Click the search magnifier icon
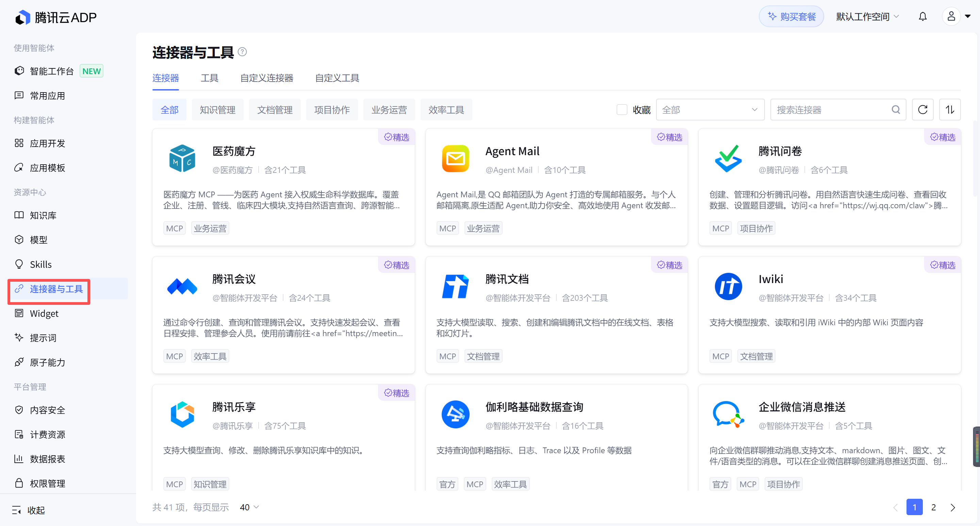The image size is (980, 526). tap(896, 110)
